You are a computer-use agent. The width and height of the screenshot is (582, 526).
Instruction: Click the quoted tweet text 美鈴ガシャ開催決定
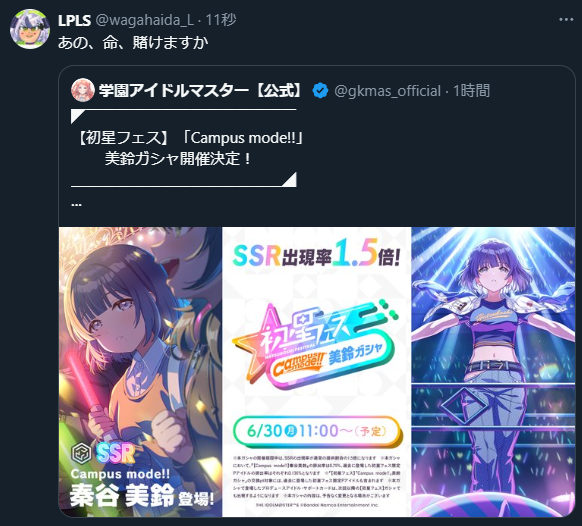point(178,159)
